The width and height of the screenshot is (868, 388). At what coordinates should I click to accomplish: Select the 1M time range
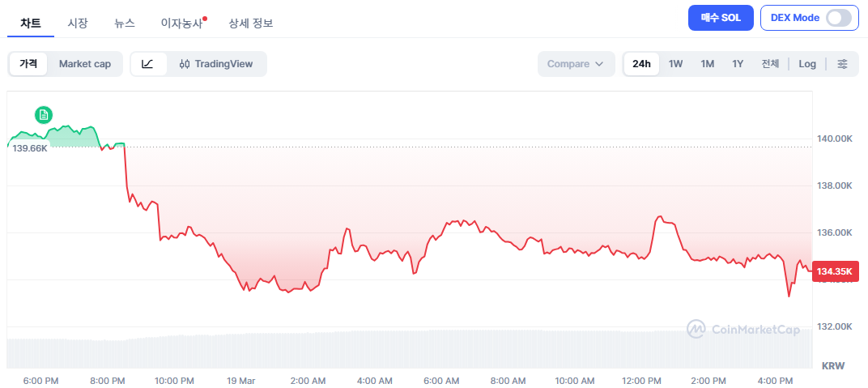tap(707, 64)
